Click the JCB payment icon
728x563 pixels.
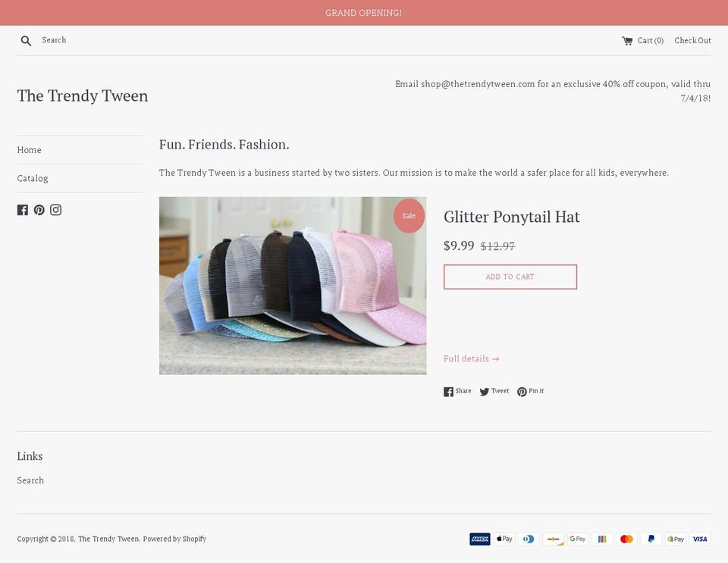coord(602,539)
